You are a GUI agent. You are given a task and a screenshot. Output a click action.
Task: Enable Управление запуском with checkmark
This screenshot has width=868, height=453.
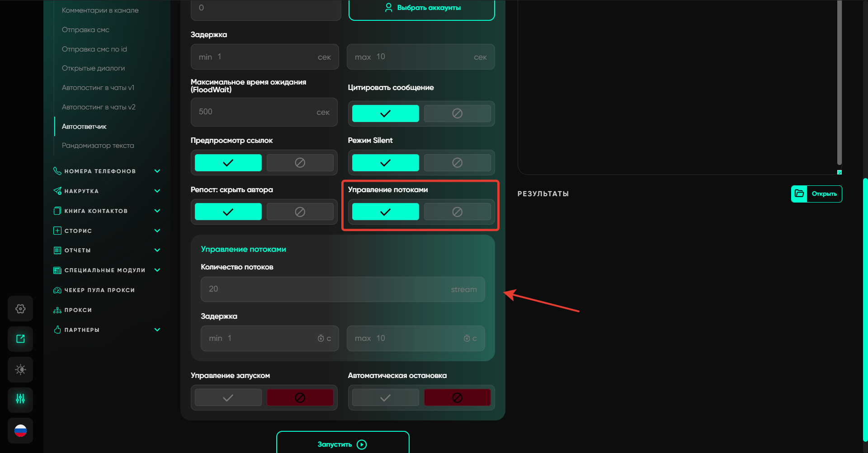pos(228,398)
